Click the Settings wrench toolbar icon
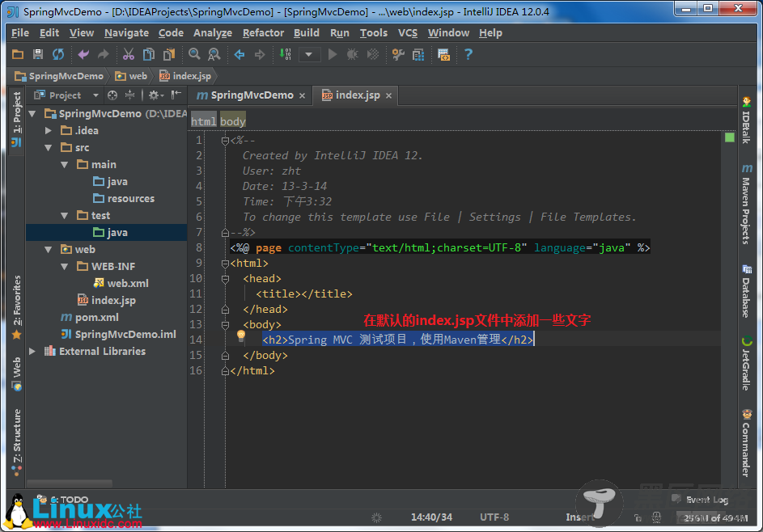The height and width of the screenshot is (532, 763). (x=398, y=54)
